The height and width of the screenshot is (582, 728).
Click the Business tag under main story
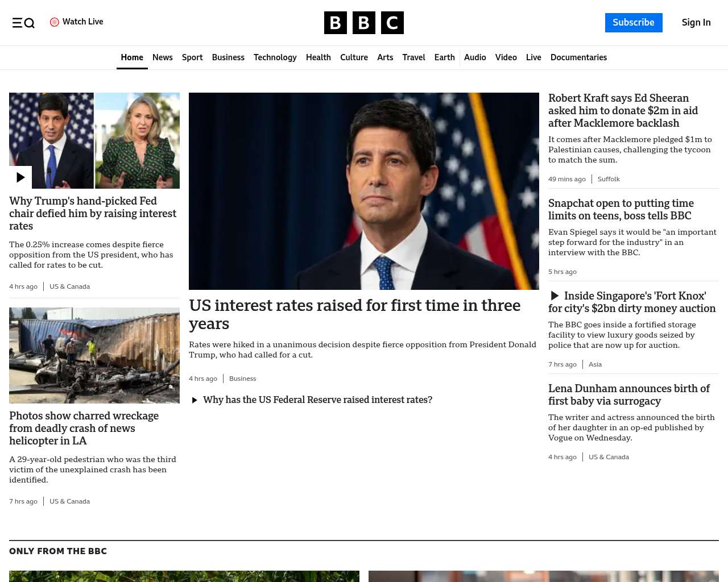coord(242,379)
